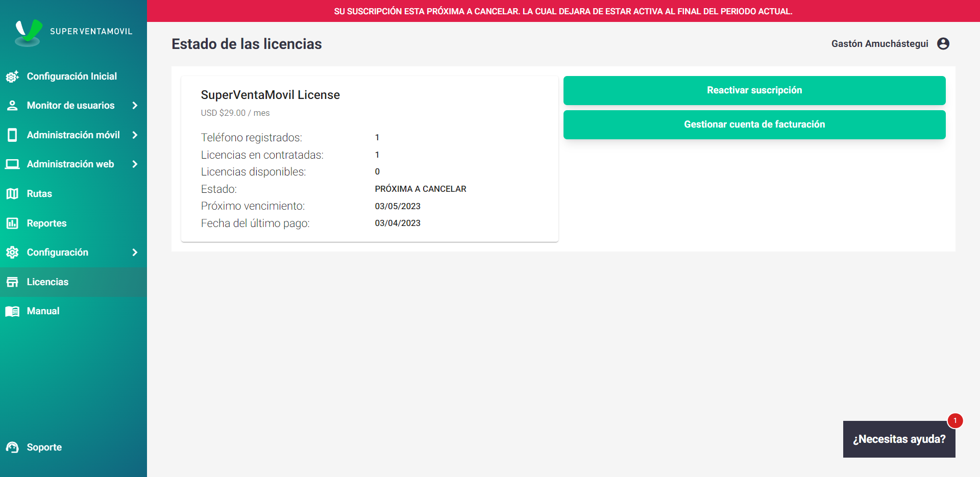Click the Manual book icon
Viewport: 980px width, 477px height.
click(12, 311)
